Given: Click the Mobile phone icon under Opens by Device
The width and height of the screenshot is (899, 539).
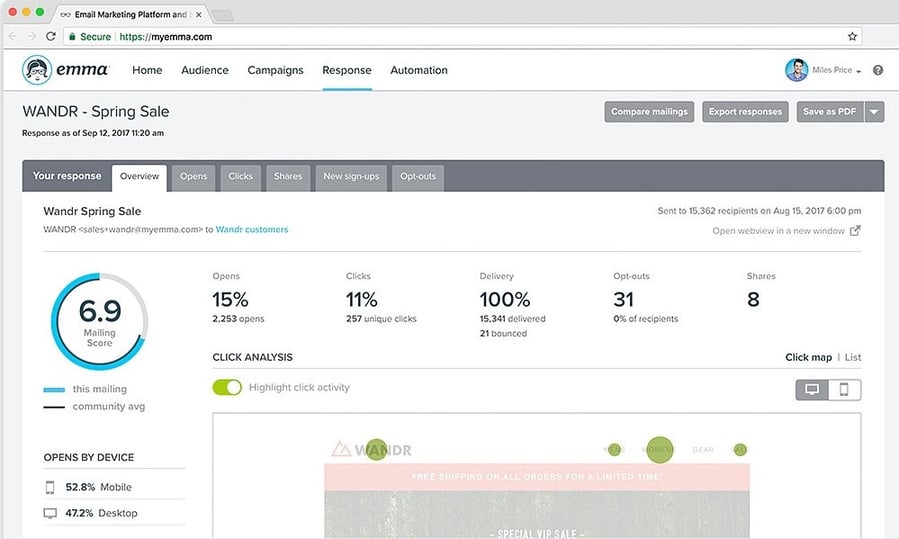Looking at the screenshot, I should 50,487.
